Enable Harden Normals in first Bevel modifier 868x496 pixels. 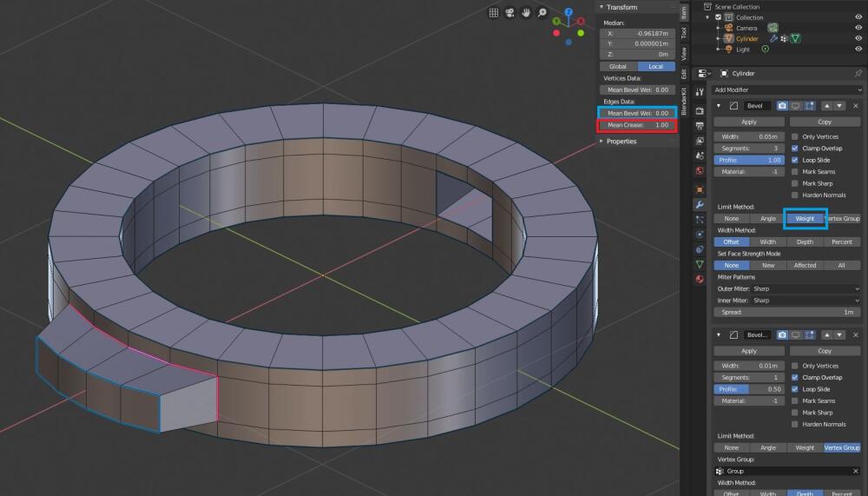coord(795,195)
